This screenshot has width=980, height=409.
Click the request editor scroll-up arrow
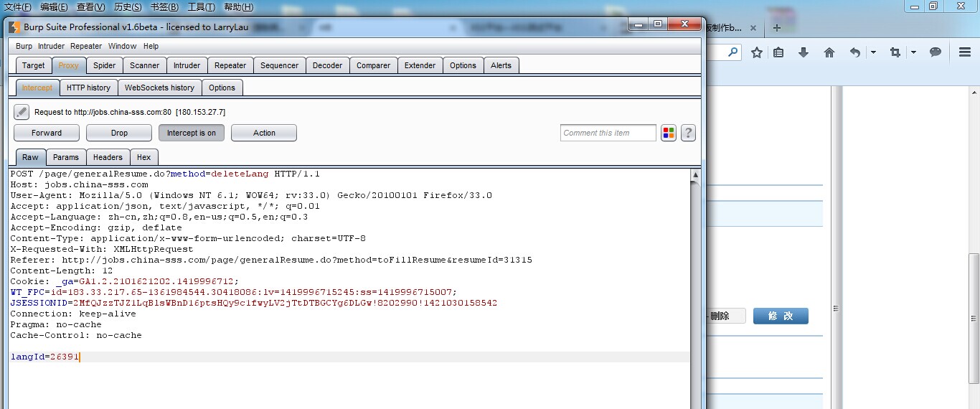point(695,174)
